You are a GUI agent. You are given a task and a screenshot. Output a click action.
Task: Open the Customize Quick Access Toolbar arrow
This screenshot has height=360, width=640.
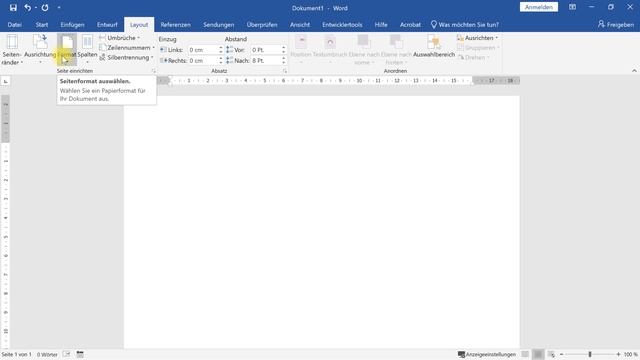59,7
